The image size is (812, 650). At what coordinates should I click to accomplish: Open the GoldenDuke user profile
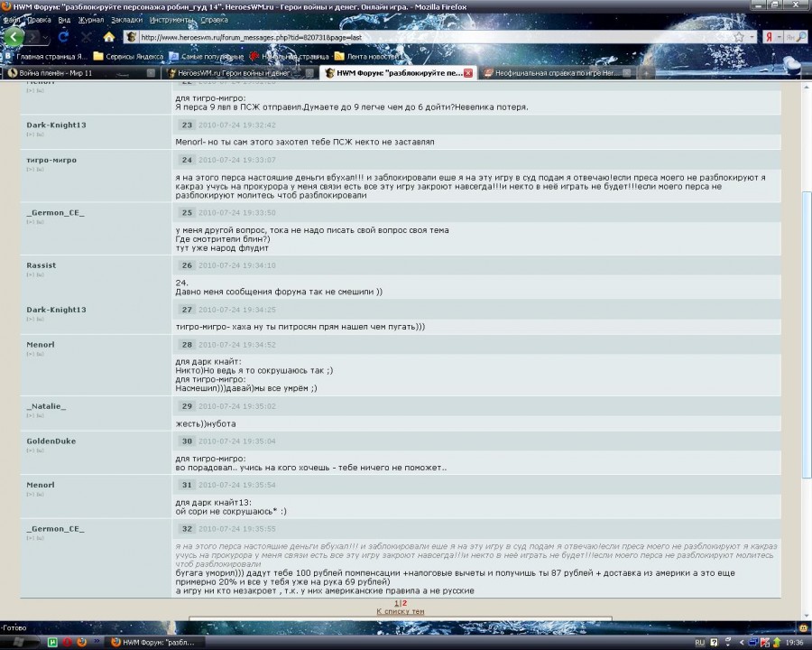(x=51, y=441)
